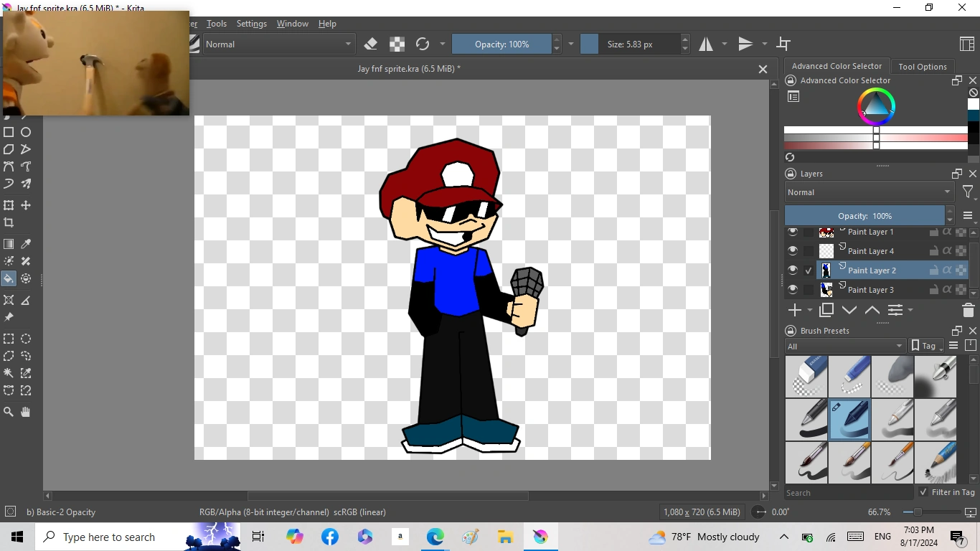This screenshot has width=980, height=551.
Task: Select the Rectangle tool
Action: [9, 132]
